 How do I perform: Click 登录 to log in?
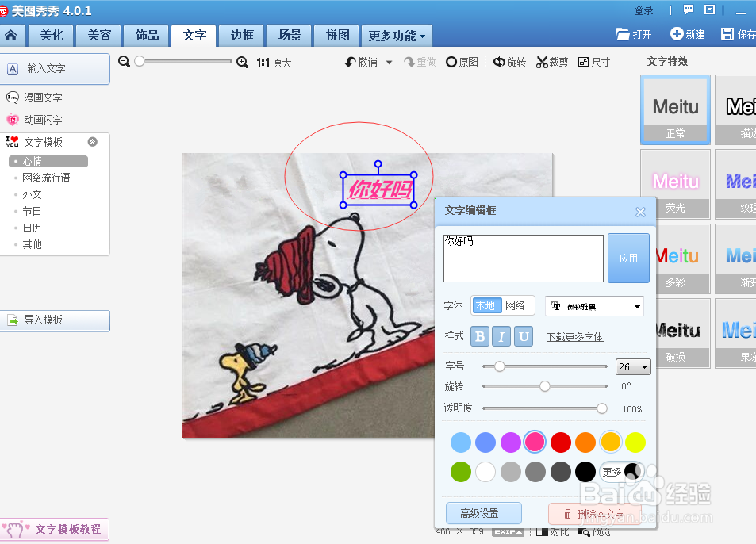[x=643, y=10]
